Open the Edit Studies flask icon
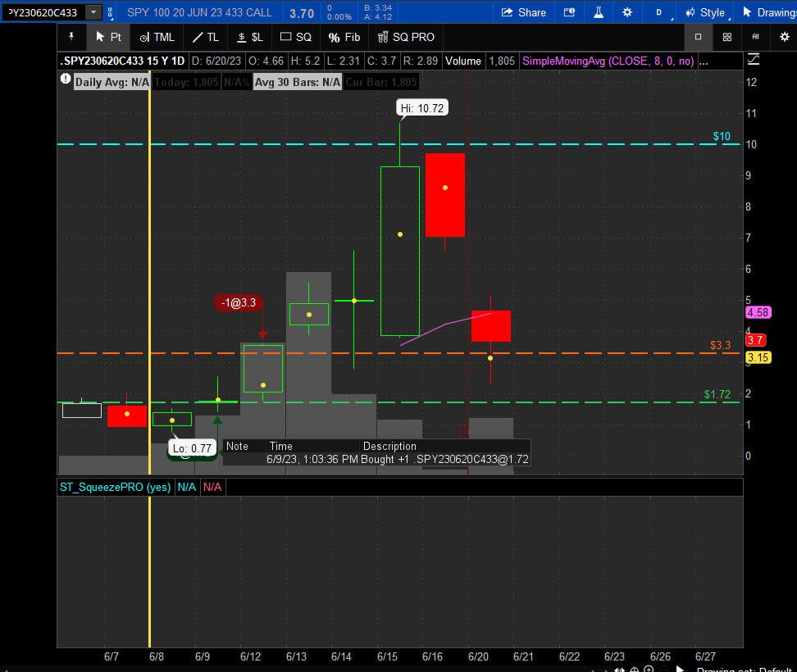This screenshot has width=797, height=672. (x=599, y=12)
